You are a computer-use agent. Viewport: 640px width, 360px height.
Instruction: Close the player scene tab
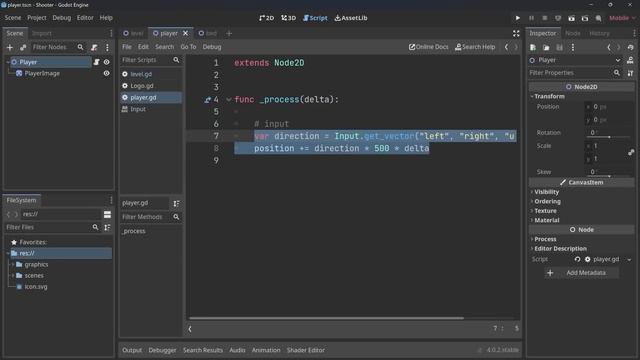[185, 33]
